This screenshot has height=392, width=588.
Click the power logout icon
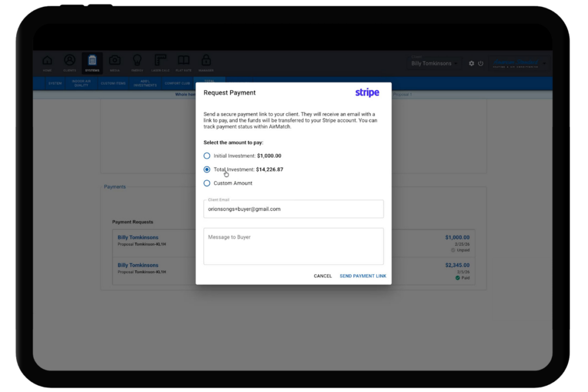[481, 64]
